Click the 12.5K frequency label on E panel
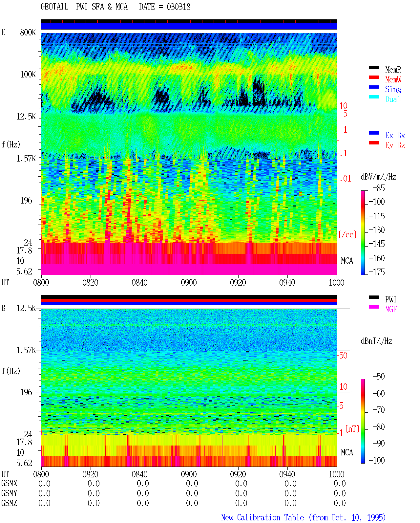420x523 pixels. [x=26, y=117]
